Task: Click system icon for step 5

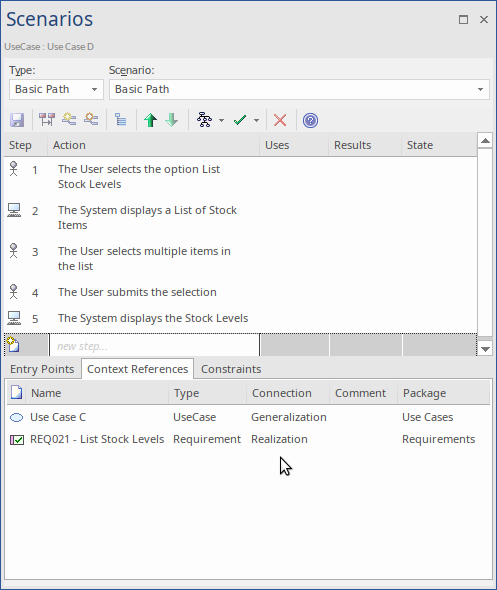Action: tap(14, 318)
